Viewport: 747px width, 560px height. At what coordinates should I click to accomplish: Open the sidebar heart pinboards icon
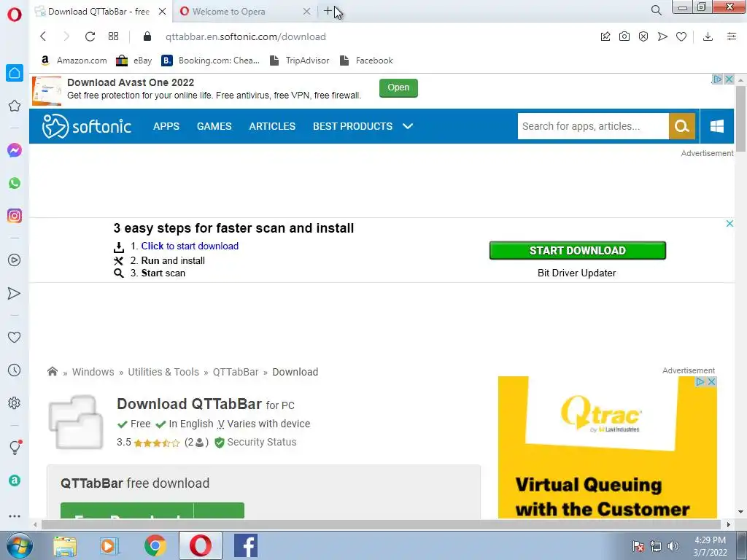15,337
